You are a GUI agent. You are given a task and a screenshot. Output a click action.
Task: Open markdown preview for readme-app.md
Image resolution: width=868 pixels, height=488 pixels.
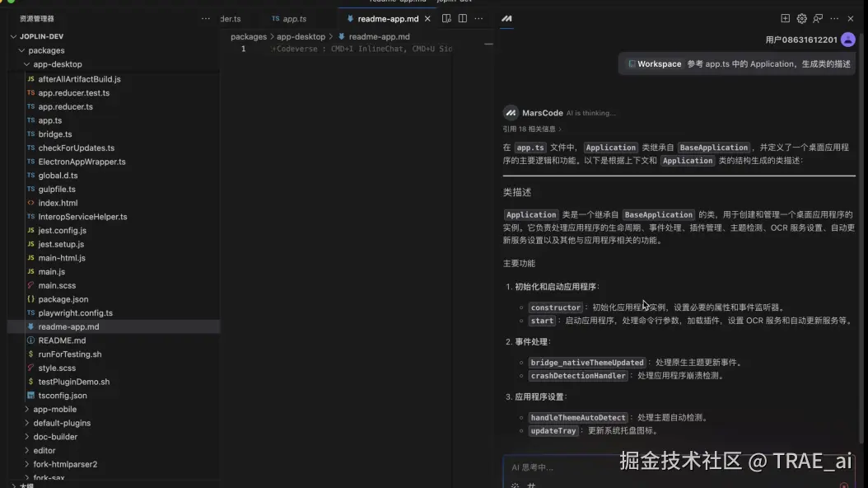point(446,18)
